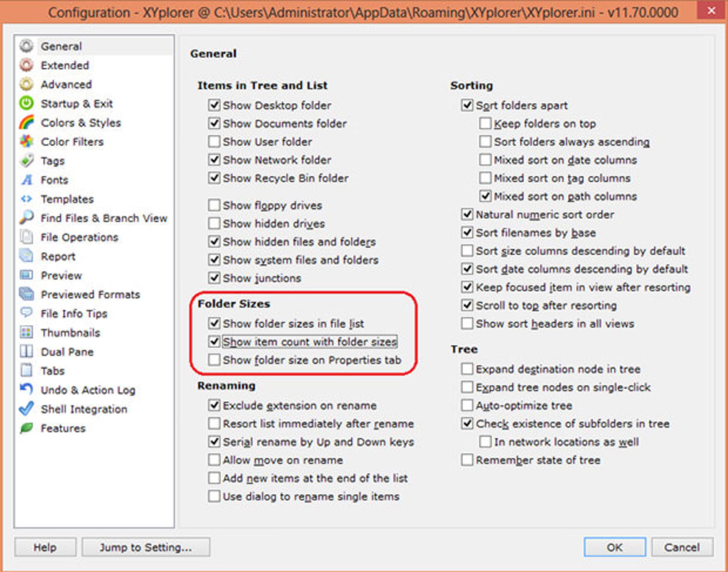Toggle Exclude extension on rename checkbox
Image resolution: width=728 pixels, height=572 pixels.
pos(214,405)
